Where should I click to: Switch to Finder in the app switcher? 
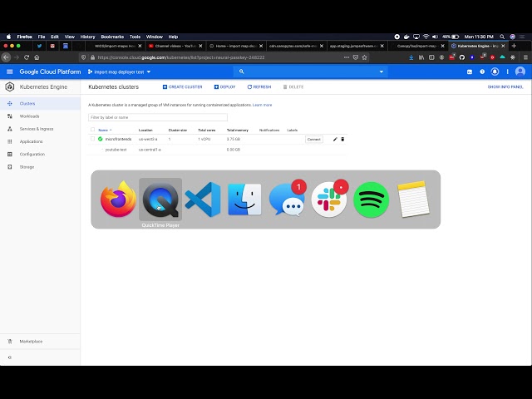(244, 199)
